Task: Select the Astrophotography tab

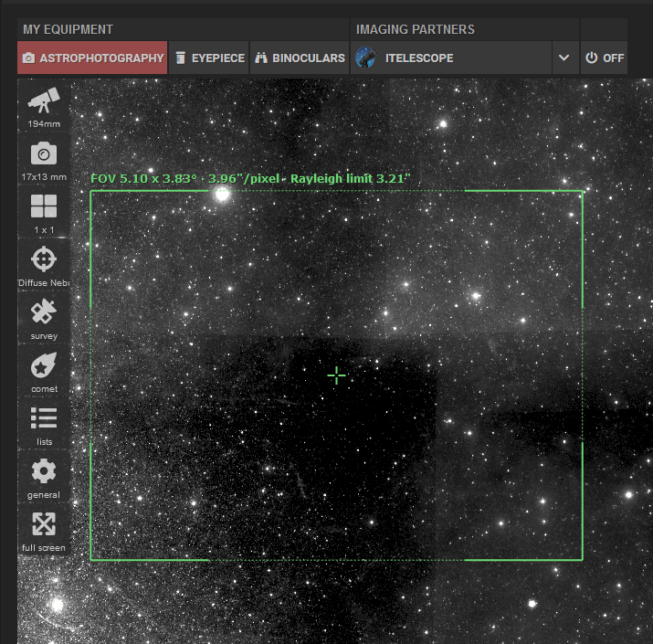Action: click(x=92, y=58)
